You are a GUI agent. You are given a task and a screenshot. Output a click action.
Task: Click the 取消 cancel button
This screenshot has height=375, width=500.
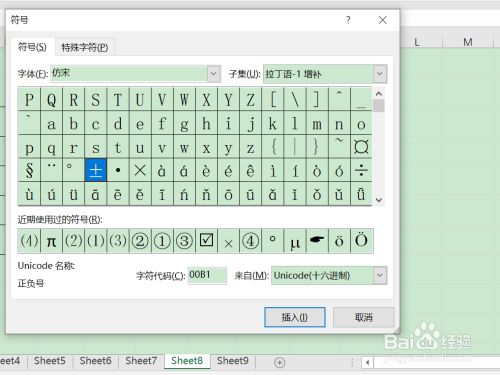[363, 317]
